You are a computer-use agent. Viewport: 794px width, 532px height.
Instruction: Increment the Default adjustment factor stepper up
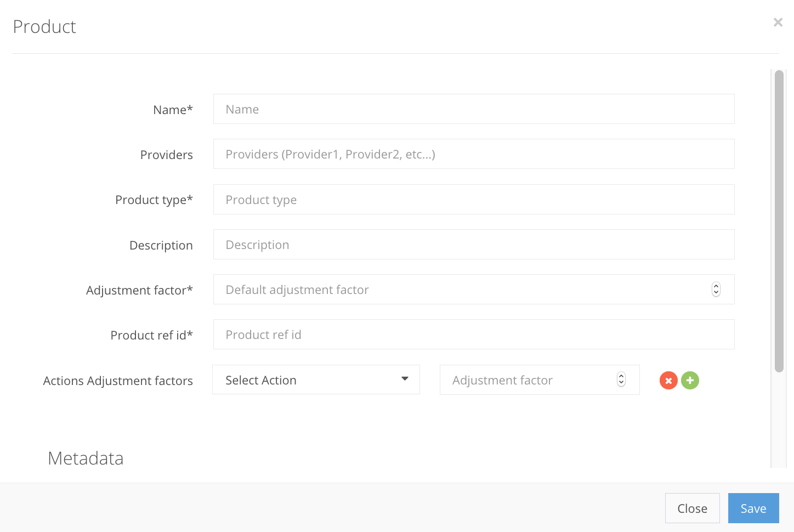click(716, 286)
